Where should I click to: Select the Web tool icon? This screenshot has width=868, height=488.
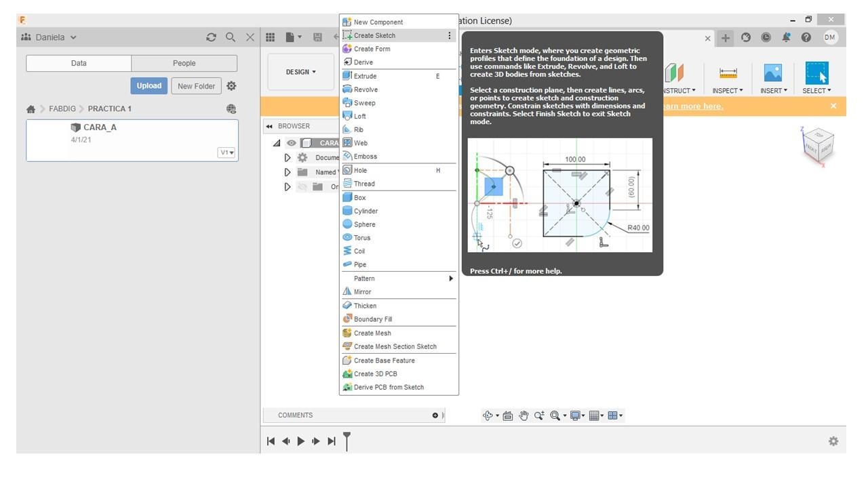point(347,143)
